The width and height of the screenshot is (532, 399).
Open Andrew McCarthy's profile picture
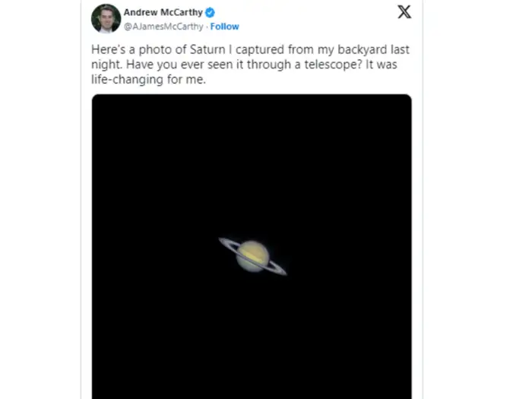pyautogui.click(x=106, y=18)
